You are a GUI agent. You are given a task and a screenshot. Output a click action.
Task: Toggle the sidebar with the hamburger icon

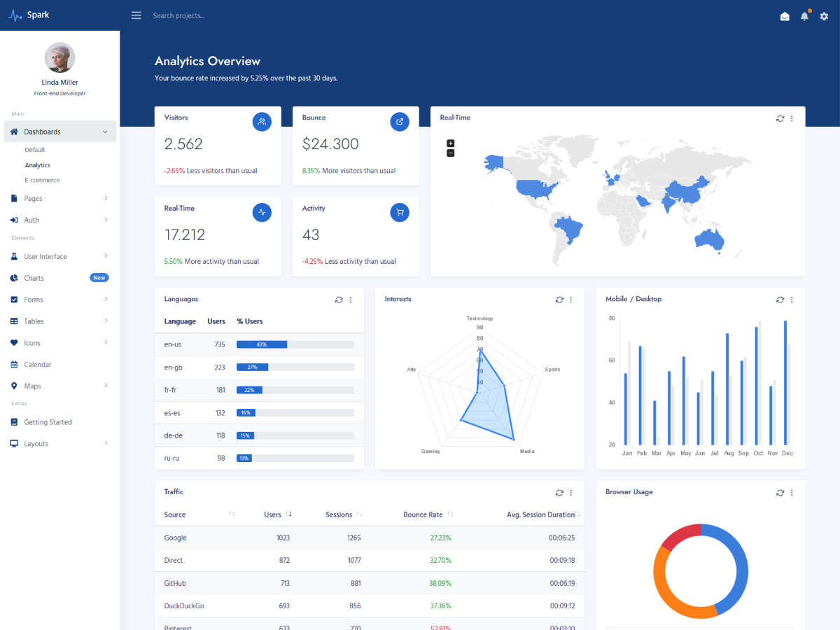tap(136, 15)
